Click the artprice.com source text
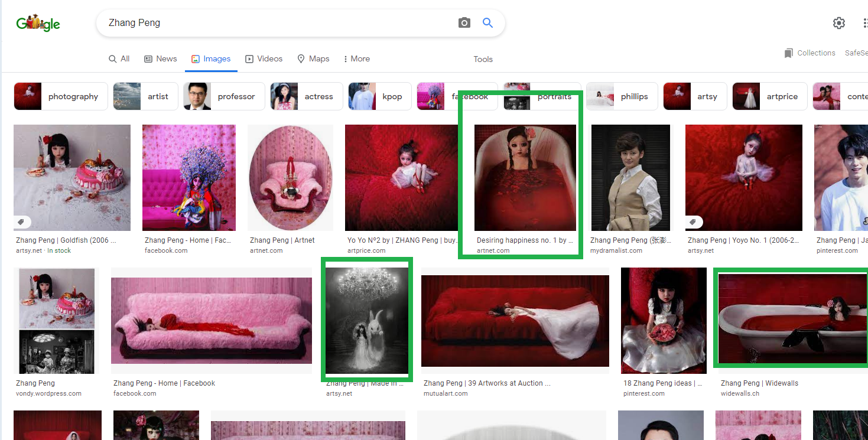The width and height of the screenshot is (868, 440). pyautogui.click(x=366, y=250)
